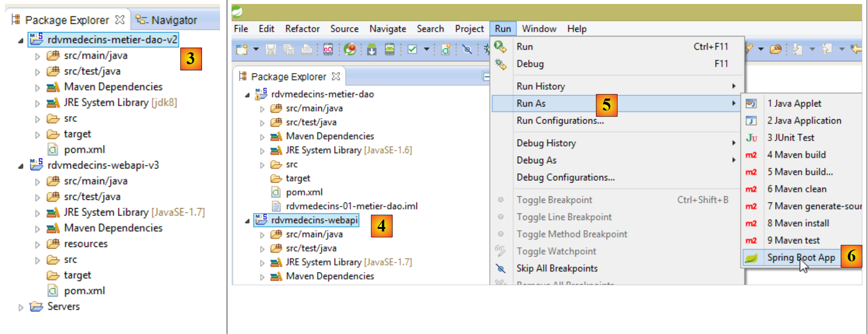The image size is (868, 334).
Task: Expand the Servers folder in the tree
Action: tap(21, 307)
